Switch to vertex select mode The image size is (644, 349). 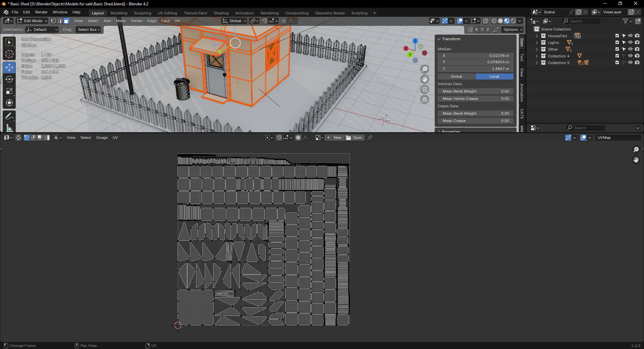(53, 21)
